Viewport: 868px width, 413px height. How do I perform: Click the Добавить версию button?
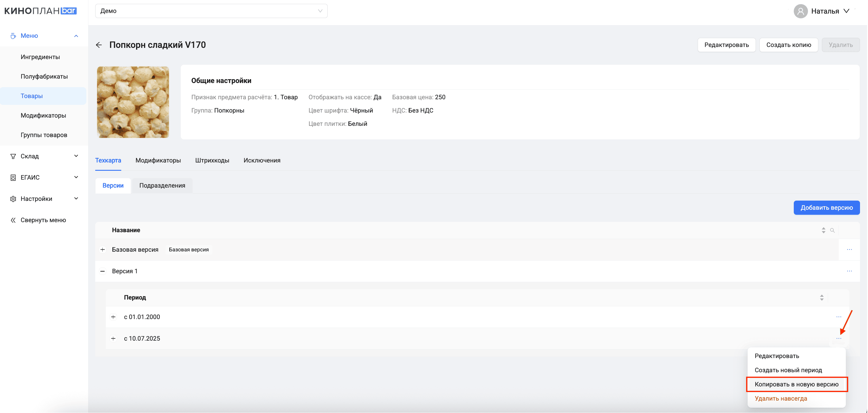[x=827, y=207]
